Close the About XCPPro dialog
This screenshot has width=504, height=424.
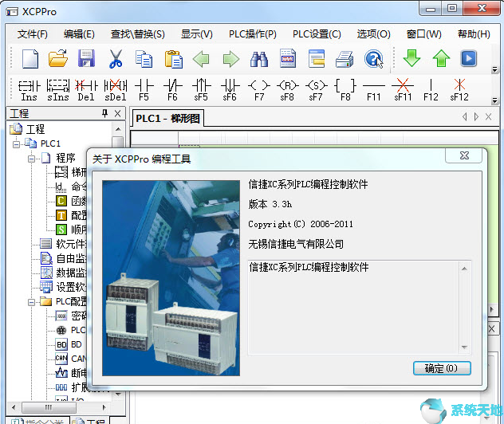pyautogui.click(x=464, y=155)
